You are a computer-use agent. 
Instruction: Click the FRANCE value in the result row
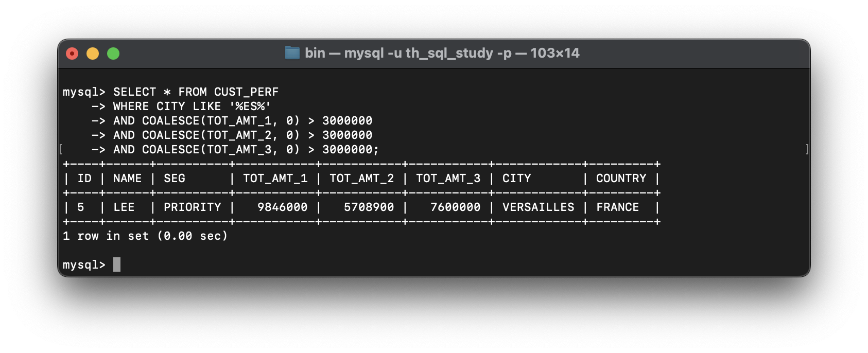tap(617, 207)
